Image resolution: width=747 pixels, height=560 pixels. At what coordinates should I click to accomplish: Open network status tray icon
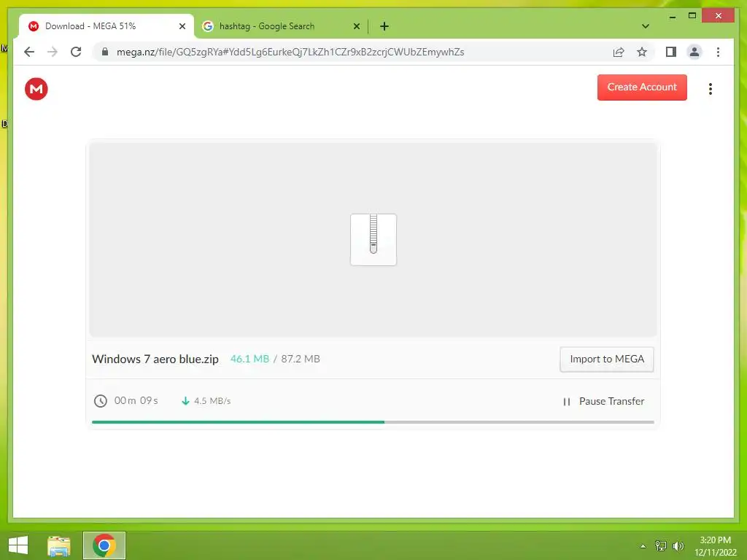pyautogui.click(x=660, y=546)
